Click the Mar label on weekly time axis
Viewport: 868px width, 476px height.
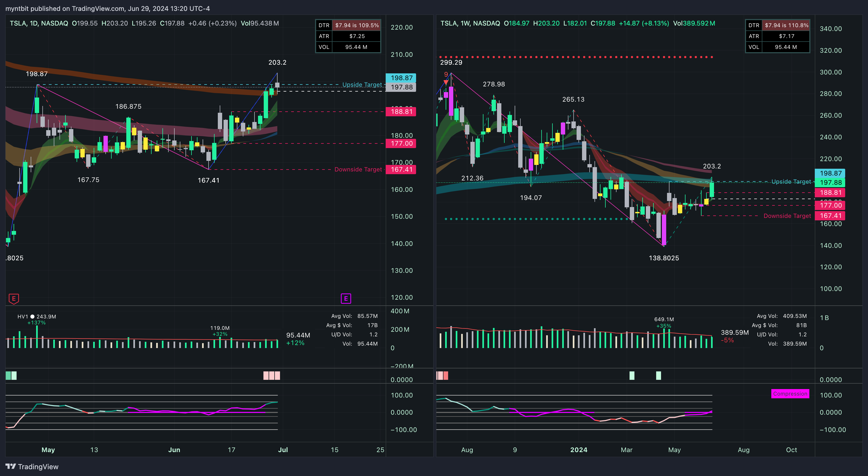point(626,450)
